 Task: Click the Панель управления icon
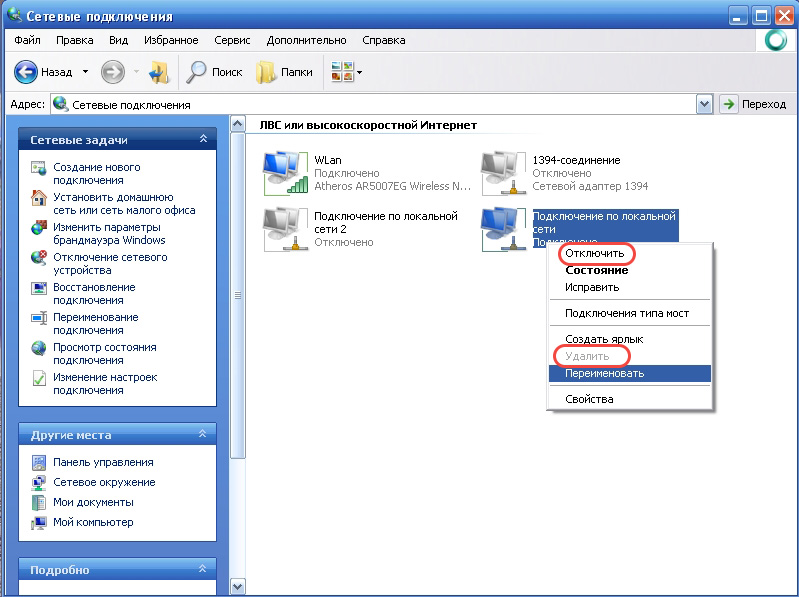click(39, 462)
